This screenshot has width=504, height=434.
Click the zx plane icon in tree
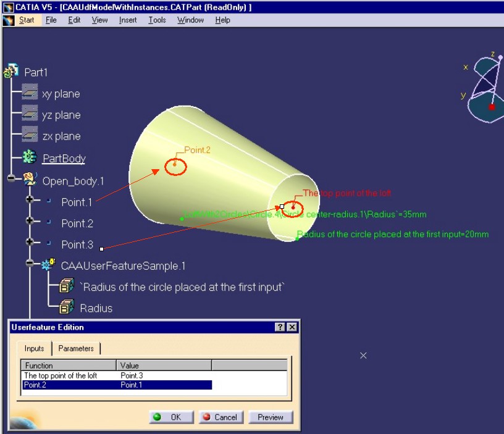point(30,135)
